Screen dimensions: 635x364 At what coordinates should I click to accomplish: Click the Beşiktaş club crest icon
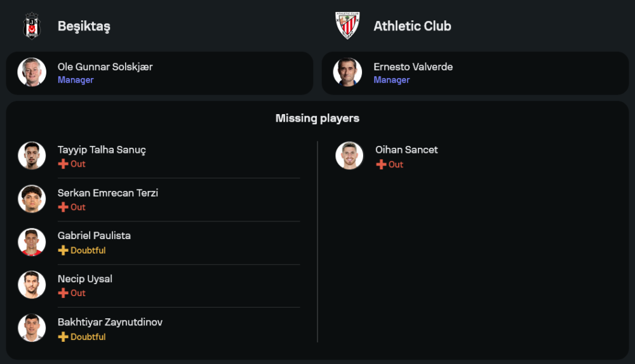pos(32,26)
